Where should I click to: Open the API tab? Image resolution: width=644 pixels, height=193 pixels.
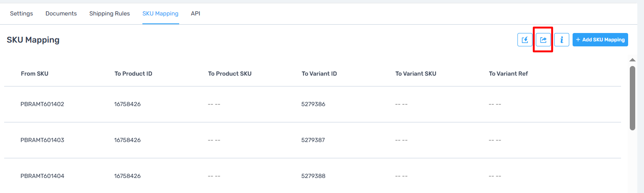(195, 13)
